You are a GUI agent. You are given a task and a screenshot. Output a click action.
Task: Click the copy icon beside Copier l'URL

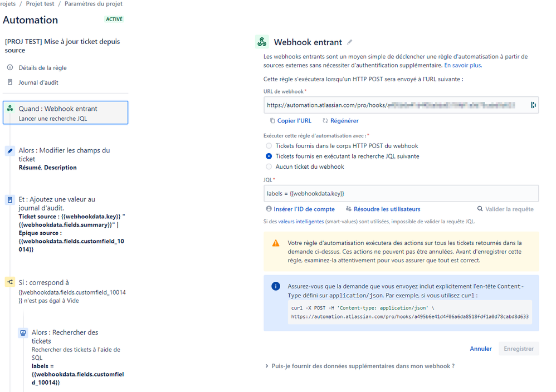point(272,121)
